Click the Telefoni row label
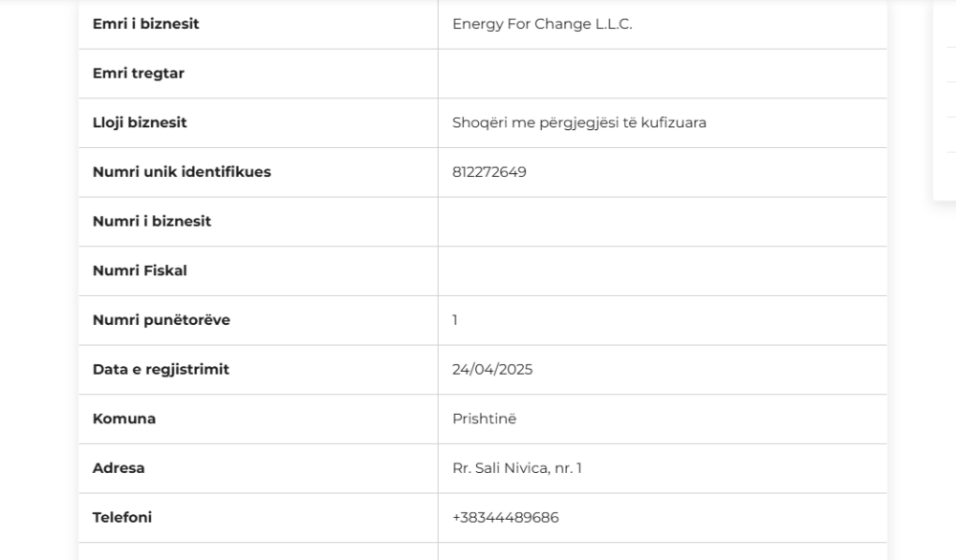Screen dimensions: 956x560 [122, 517]
